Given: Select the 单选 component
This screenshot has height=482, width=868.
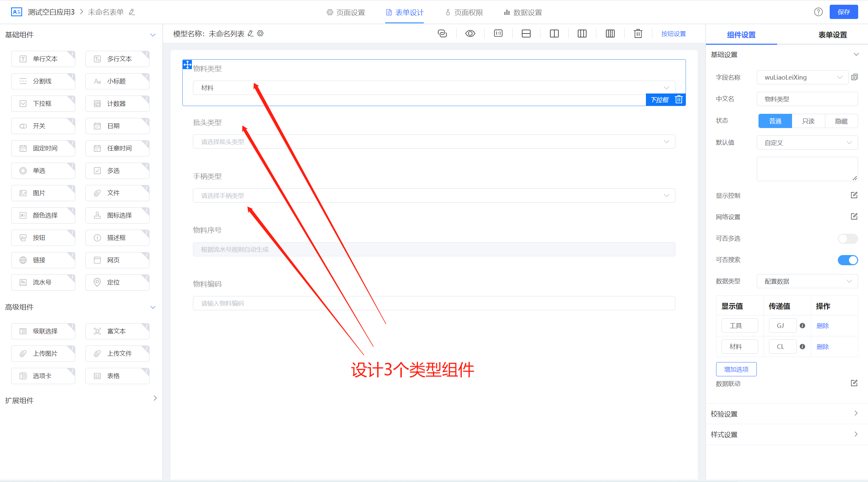Looking at the screenshot, I should [x=43, y=171].
